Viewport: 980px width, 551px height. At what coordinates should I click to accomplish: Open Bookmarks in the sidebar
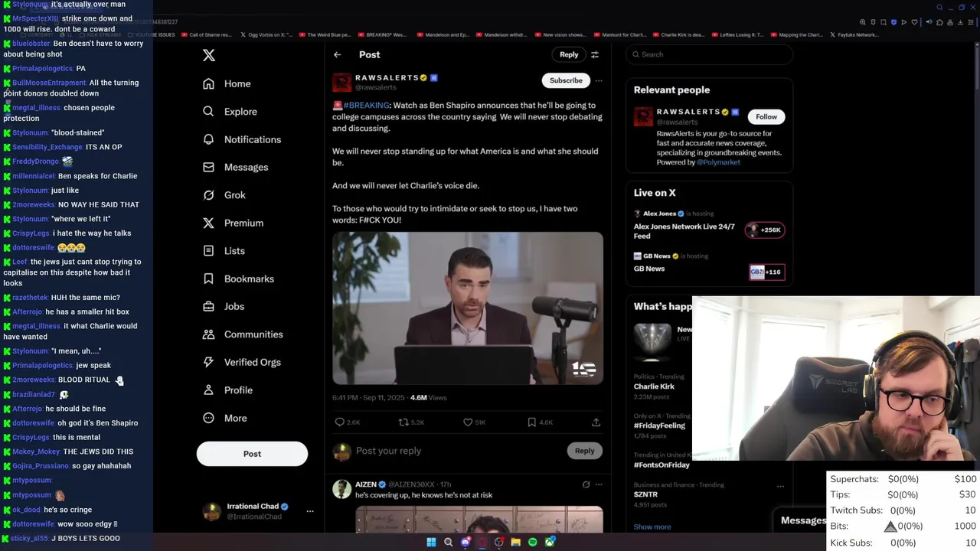pos(238,279)
